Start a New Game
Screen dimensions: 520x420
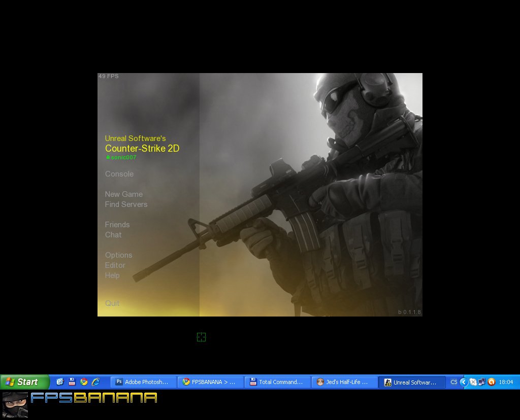coord(123,194)
